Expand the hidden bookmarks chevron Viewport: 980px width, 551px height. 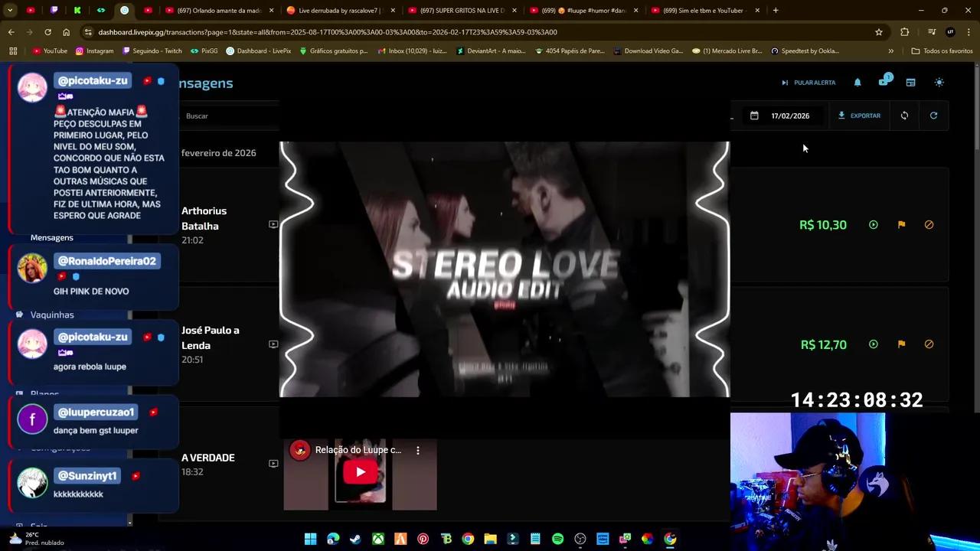coord(890,51)
